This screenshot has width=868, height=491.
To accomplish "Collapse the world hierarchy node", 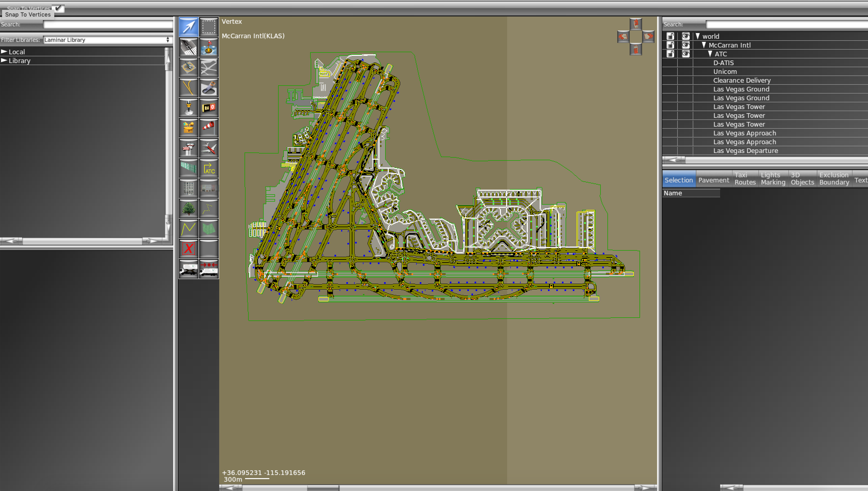I will (x=698, y=36).
